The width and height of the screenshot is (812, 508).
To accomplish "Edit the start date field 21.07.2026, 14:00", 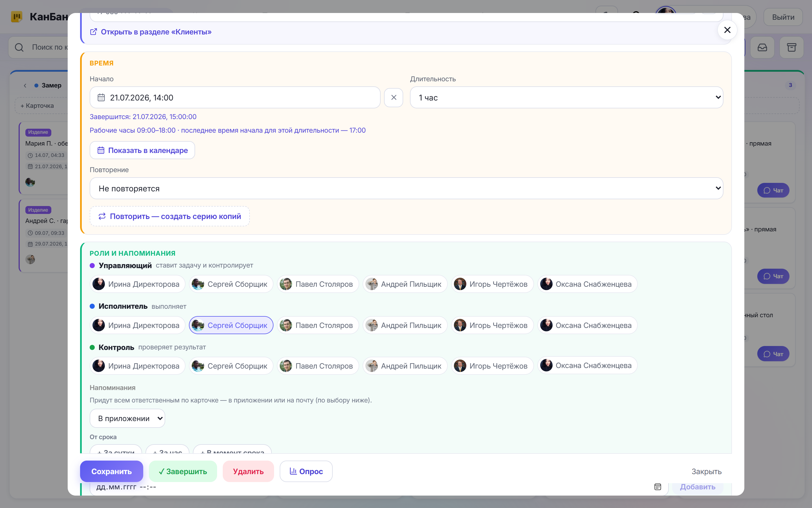I will [x=235, y=97].
